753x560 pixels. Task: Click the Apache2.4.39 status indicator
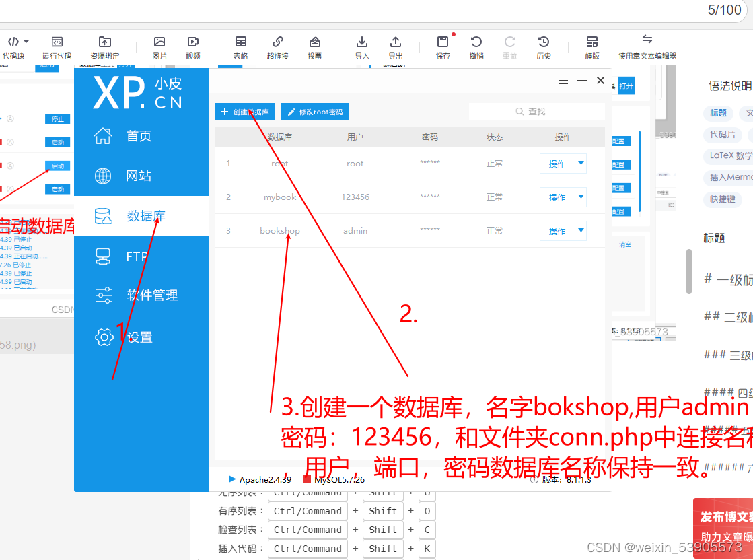pos(260,479)
